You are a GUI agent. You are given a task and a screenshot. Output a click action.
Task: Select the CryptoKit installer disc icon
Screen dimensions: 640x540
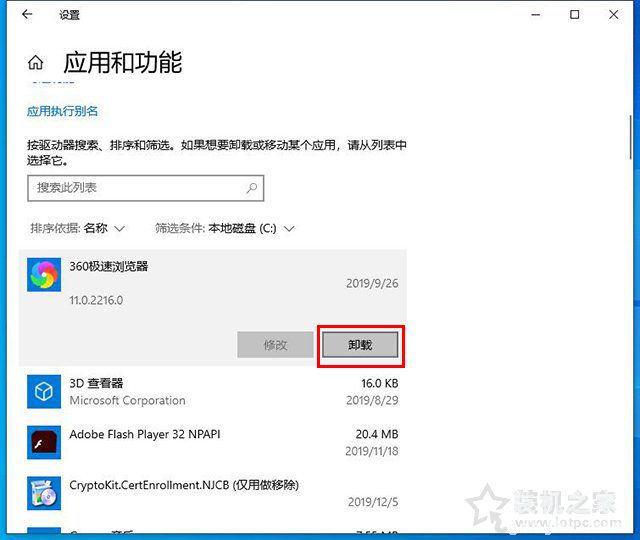44,493
